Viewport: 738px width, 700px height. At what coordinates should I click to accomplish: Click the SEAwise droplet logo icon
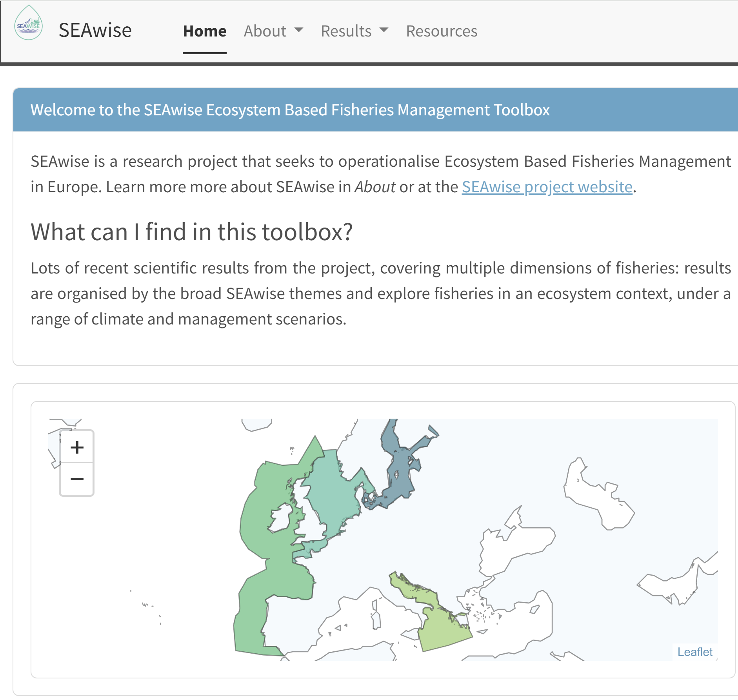[x=28, y=24]
